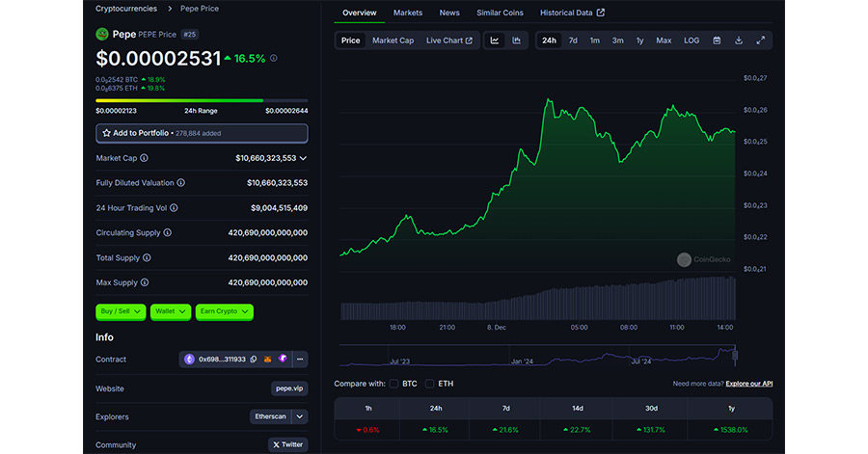Click the Ethereum icon in contract badge
This screenshot has width=868, height=454.
pos(189,360)
